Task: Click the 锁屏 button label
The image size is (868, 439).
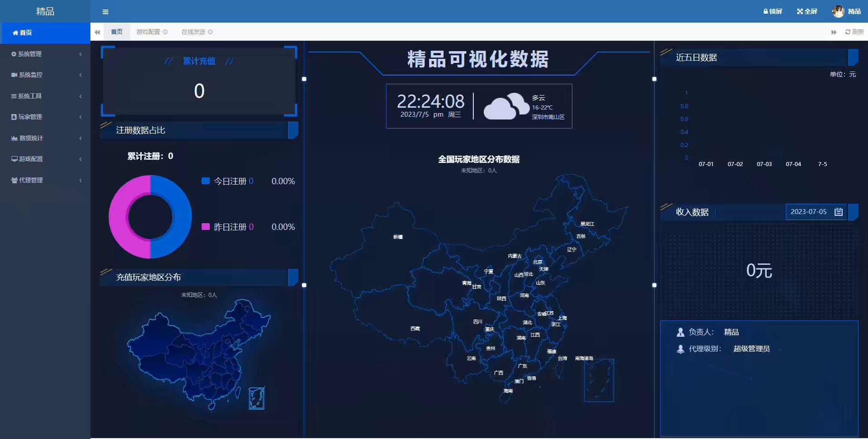Action: click(776, 12)
